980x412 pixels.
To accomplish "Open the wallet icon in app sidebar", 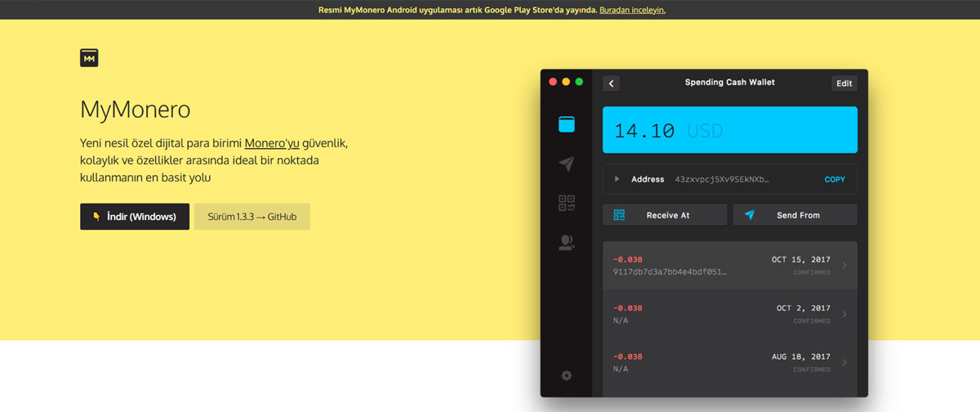I will tap(566, 124).
